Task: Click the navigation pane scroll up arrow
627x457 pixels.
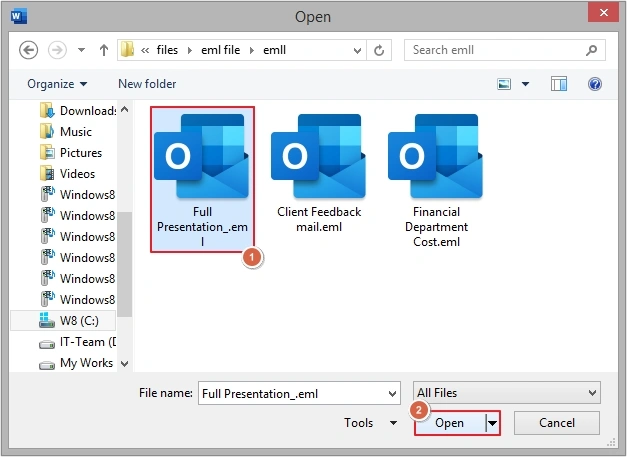Action: click(x=125, y=109)
